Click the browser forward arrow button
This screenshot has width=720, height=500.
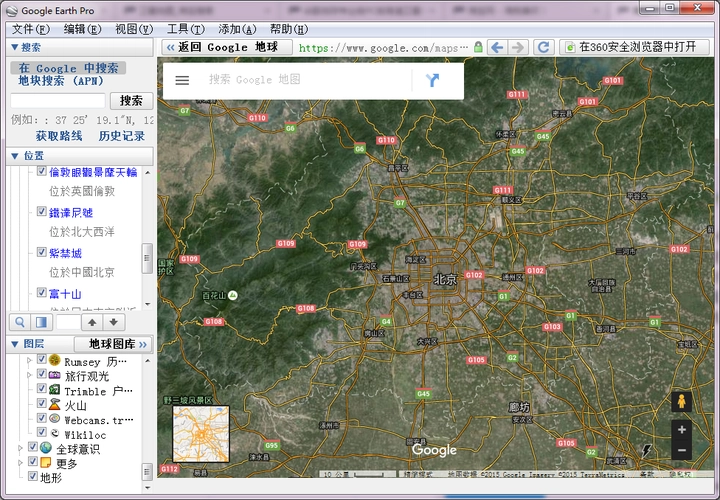[519, 47]
